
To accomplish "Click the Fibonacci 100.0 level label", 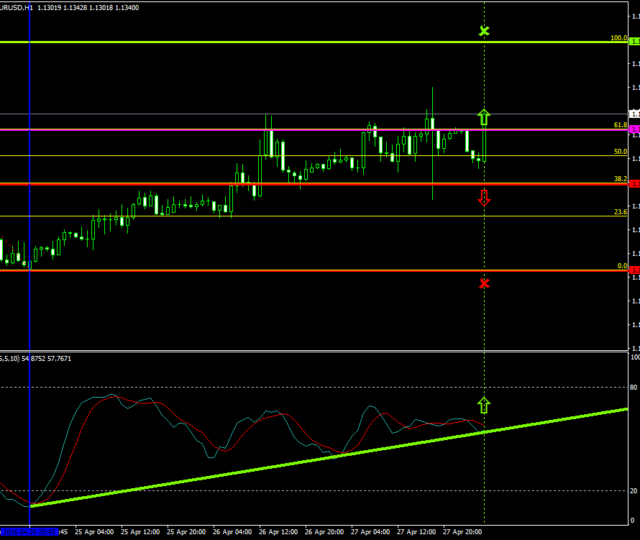I will [618, 38].
